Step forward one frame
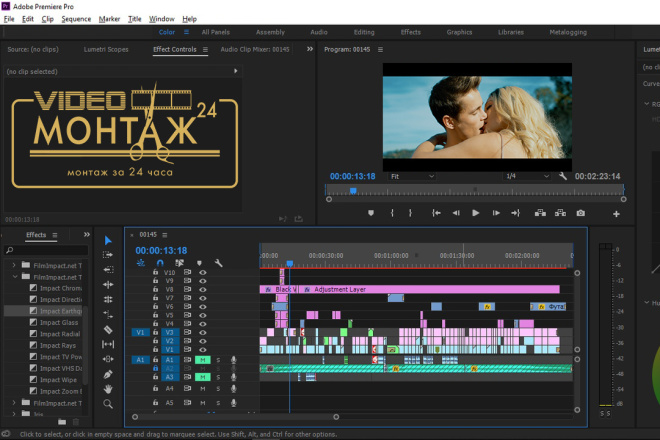Screen dimensions: 660x440 [496, 213]
